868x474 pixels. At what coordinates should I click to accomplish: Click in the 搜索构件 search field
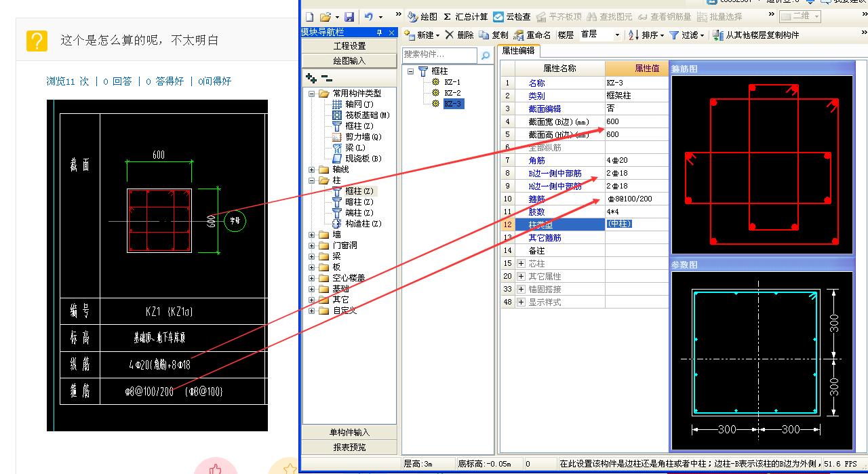[440, 56]
